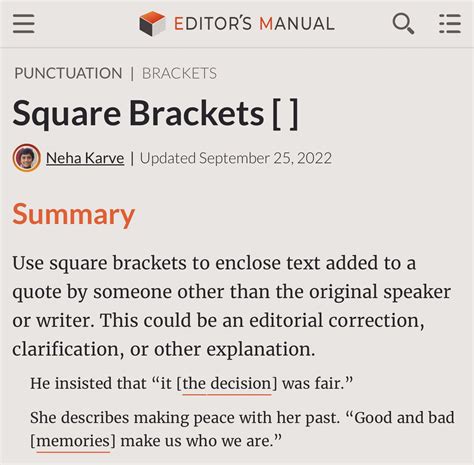Click the underlined word "memories"
Image resolution: width=474 pixels, height=465 pixels.
[73, 441]
